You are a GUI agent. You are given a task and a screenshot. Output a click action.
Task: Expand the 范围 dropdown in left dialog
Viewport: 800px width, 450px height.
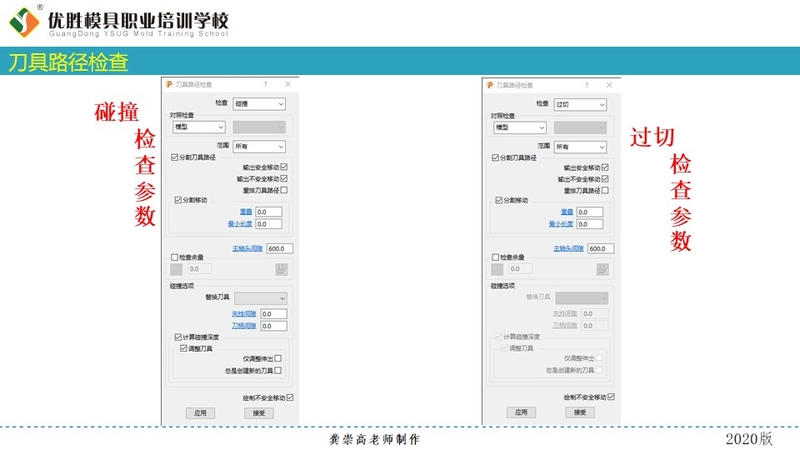coord(259,145)
